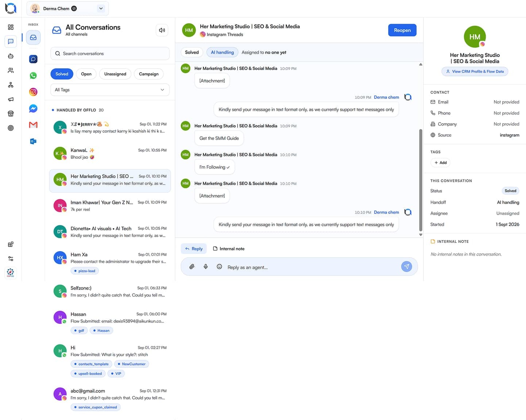This screenshot has height=420, width=526.
Task: Select the pizza-lead tag chip
Action: [85, 271]
